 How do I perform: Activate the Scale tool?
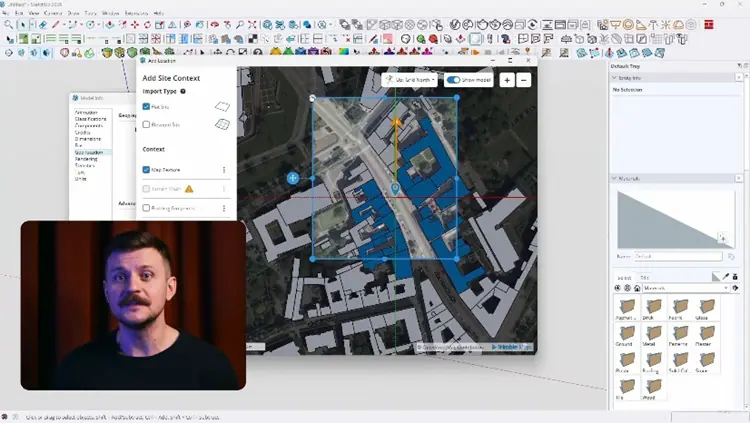click(x=160, y=24)
